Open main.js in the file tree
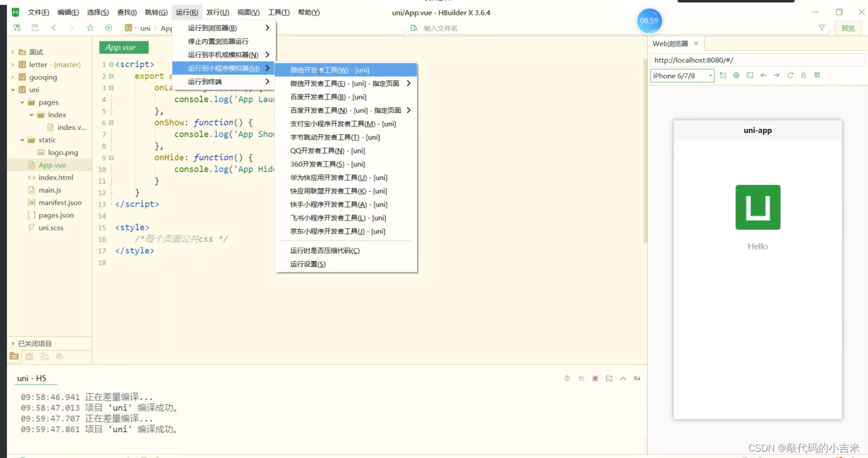Image resolution: width=868 pixels, height=458 pixels. click(50, 190)
